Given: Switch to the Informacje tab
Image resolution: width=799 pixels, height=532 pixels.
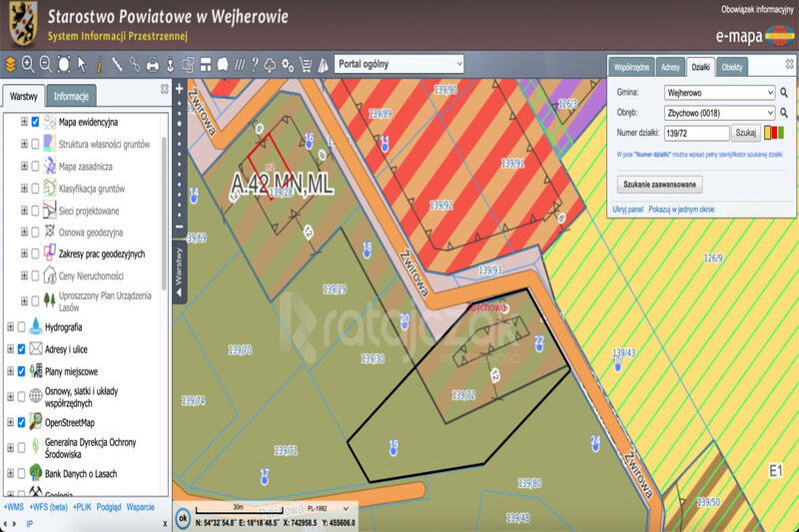Looking at the screenshot, I should (x=72, y=97).
